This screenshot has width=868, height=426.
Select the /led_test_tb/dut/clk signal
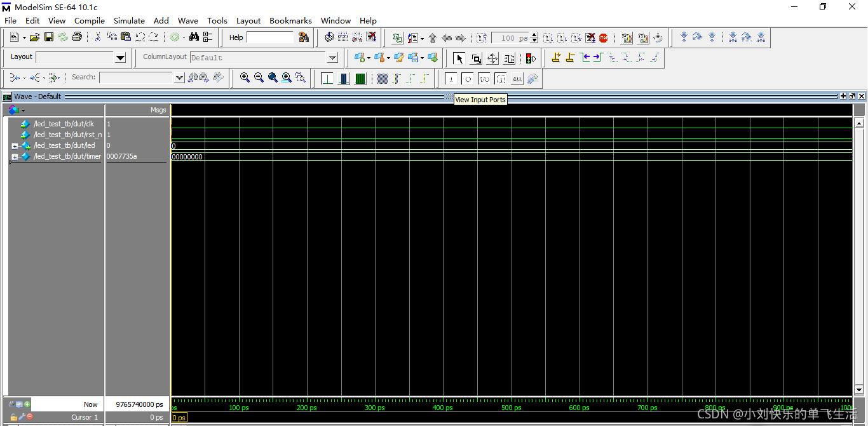coord(64,124)
